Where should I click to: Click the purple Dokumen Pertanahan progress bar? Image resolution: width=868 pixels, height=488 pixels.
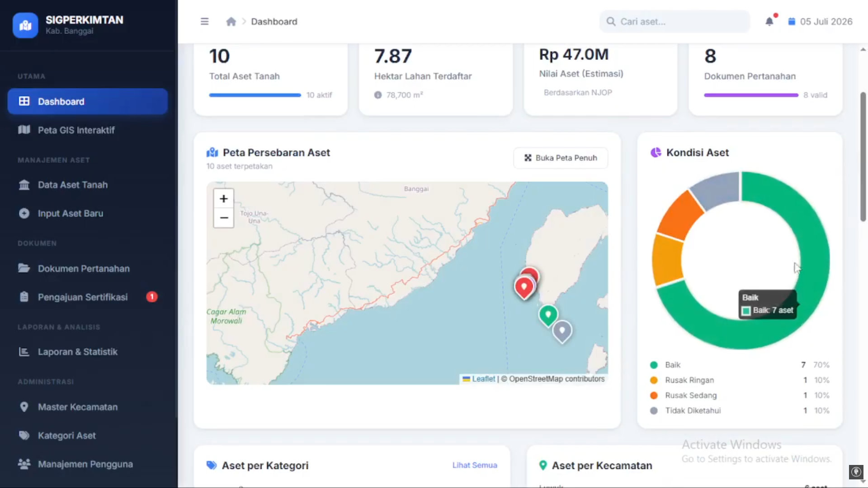751,95
